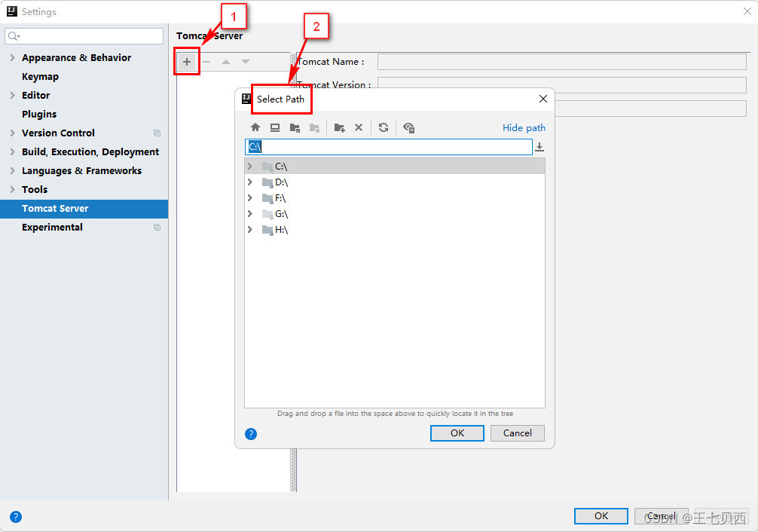
Task: Expand the Editor settings group
Action: [x=13, y=95]
